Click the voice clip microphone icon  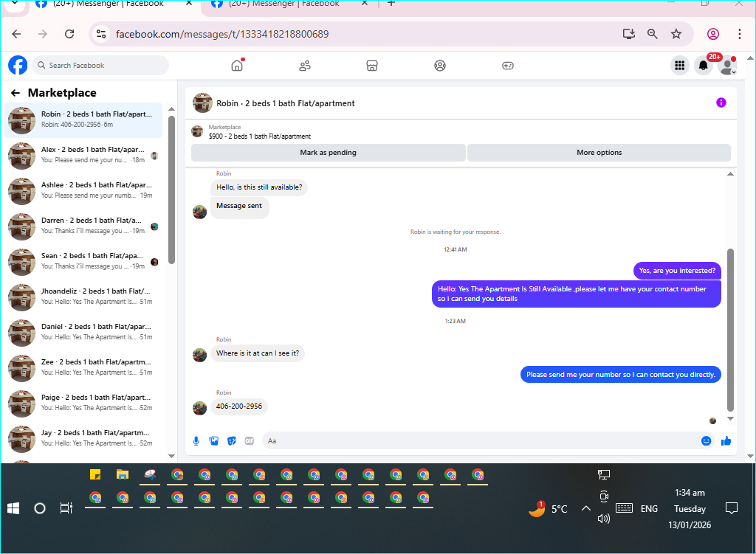196,441
